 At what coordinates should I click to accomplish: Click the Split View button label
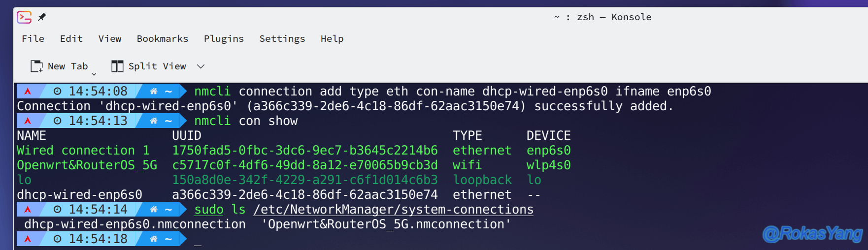pos(157,66)
